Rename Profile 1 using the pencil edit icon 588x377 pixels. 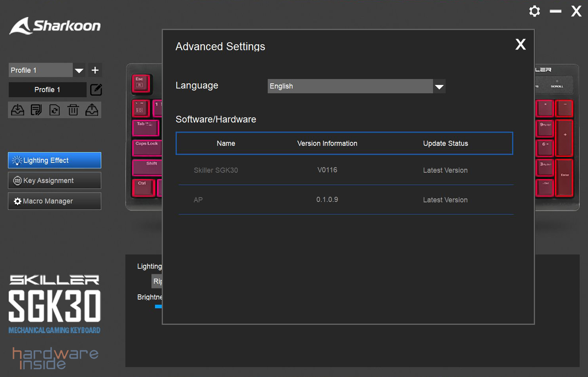(x=96, y=90)
